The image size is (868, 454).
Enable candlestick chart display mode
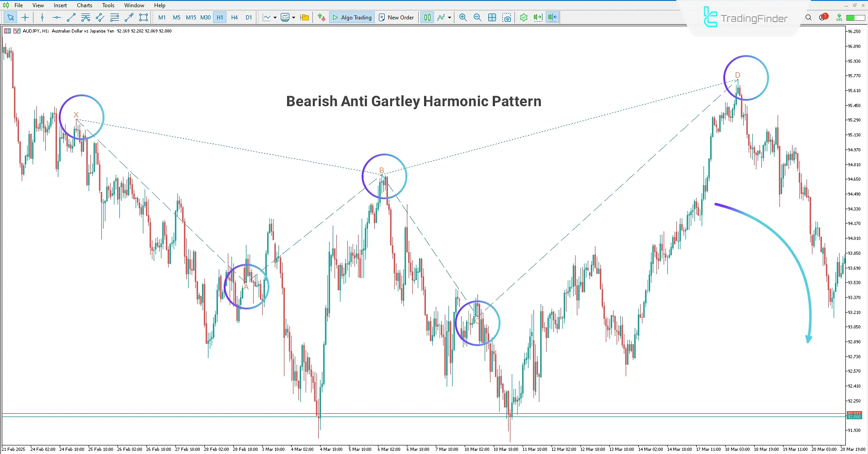click(427, 17)
